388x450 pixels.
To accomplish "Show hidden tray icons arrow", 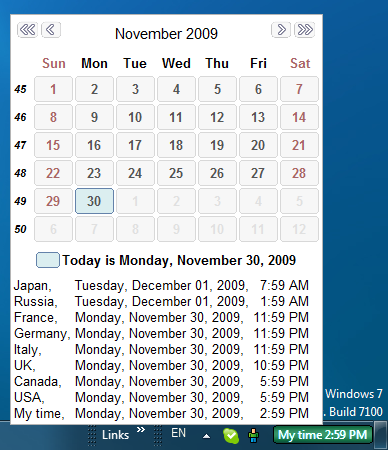I will pyautogui.click(x=207, y=436).
